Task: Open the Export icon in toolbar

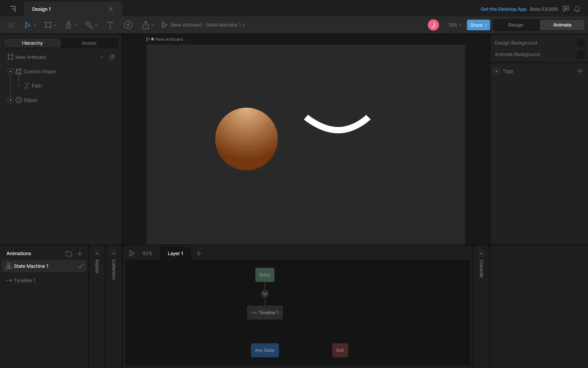Action: [145, 25]
